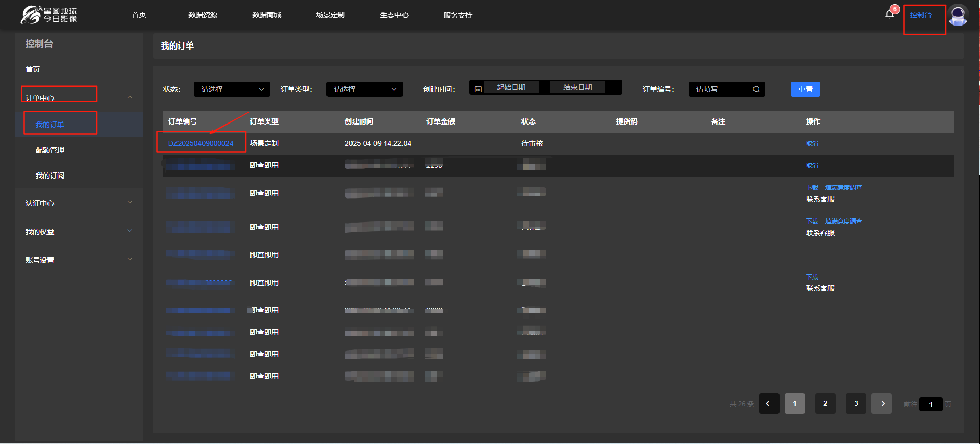Select 配额管理 in the sidebar
Viewport: 980px width, 444px height.
[50, 150]
